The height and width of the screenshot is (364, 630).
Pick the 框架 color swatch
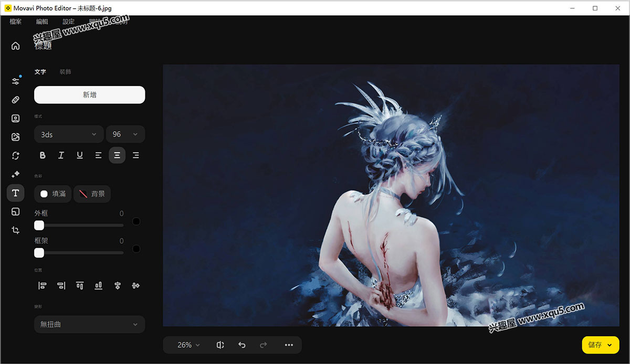pos(136,249)
